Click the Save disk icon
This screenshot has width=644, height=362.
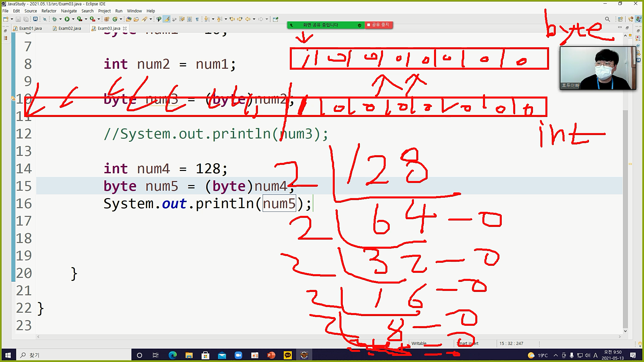pos(18,19)
